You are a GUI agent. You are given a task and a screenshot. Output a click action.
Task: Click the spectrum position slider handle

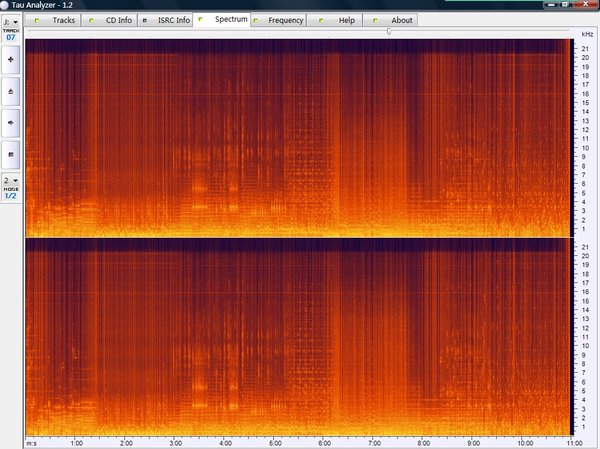coord(389,31)
